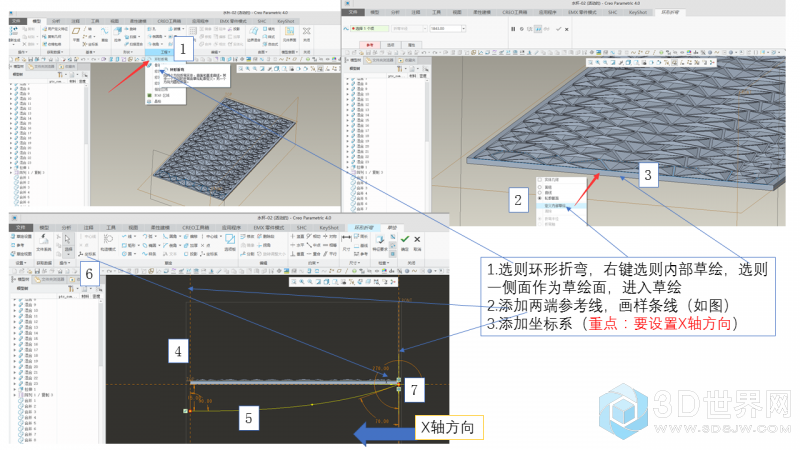Open bend radius type dropdown in toroidal dashboard
This screenshot has height=450, width=800.
tap(425, 29)
